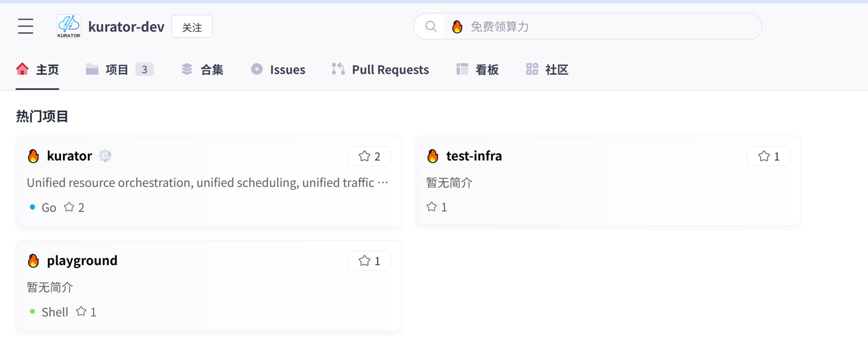This screenshot has width=868, height=352.
Task: Click the pull request branch icon
Action: (x=338, y=69)
